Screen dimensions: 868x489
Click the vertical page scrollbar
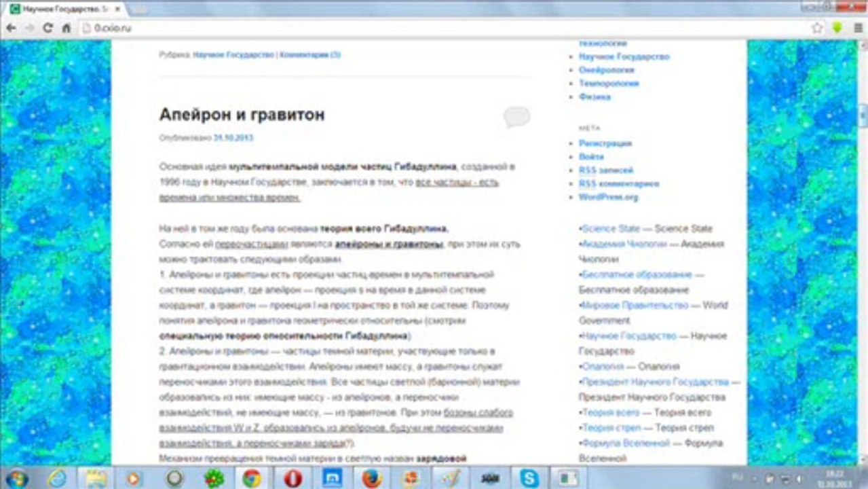tap(863, 251)
